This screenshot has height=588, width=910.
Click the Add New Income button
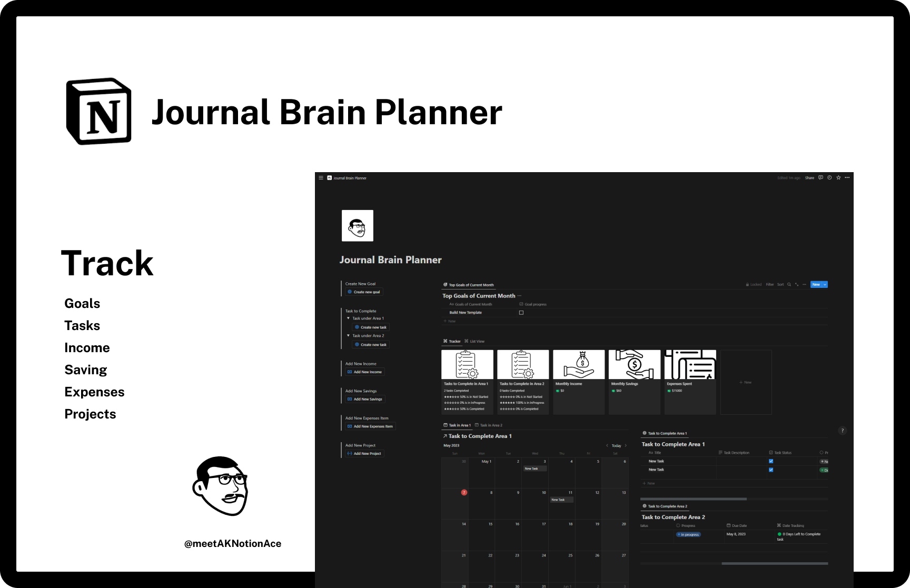point(364,372)
